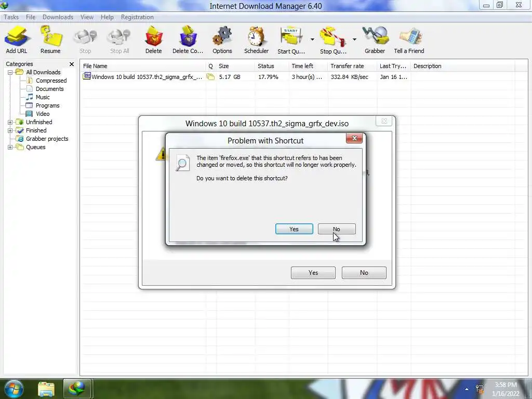This screenshot has width=532, height=399.
Task: Select the Windows 10 build 10537 download row
Action: 303,77
